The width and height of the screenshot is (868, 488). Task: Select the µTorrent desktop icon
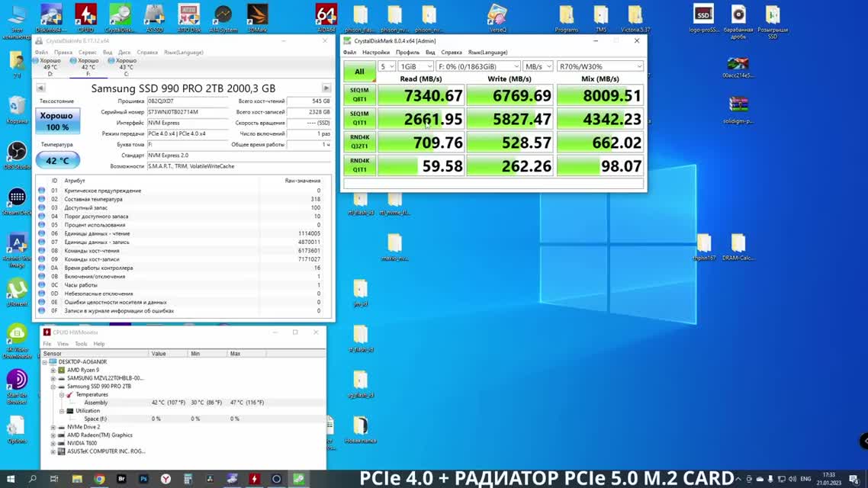pyautogui.click(x=17, y=292)
